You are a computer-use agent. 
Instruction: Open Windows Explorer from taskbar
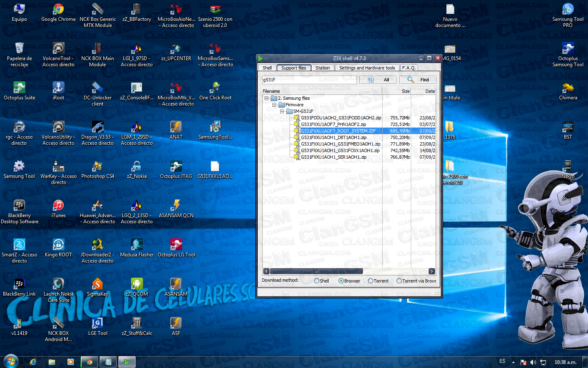[x=52, y=362]
